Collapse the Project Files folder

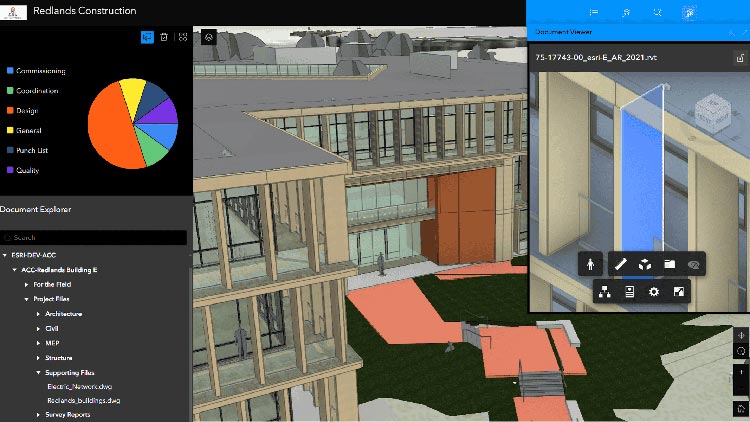tap(27, 299)
